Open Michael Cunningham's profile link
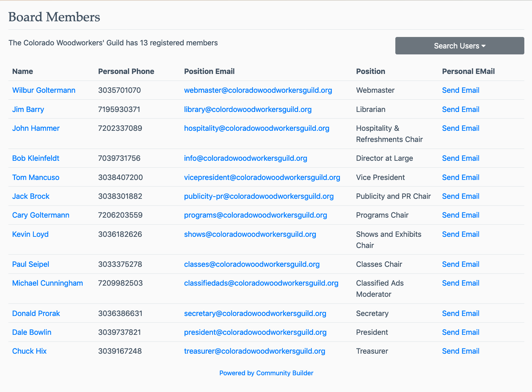Screen dimensions: 532x392 [47, 283]
